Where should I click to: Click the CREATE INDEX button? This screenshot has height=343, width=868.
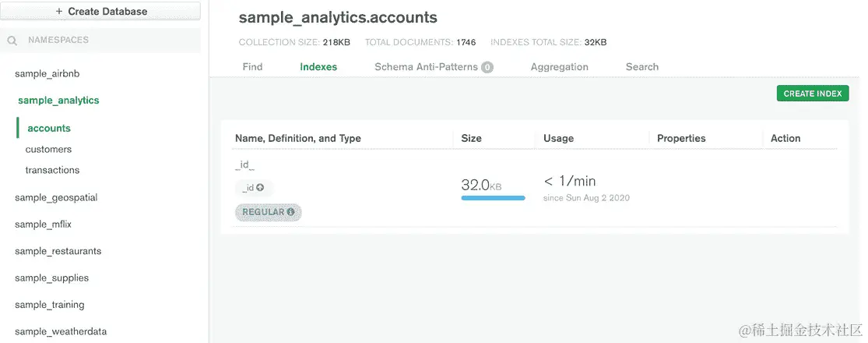click(x=813, y=94)
